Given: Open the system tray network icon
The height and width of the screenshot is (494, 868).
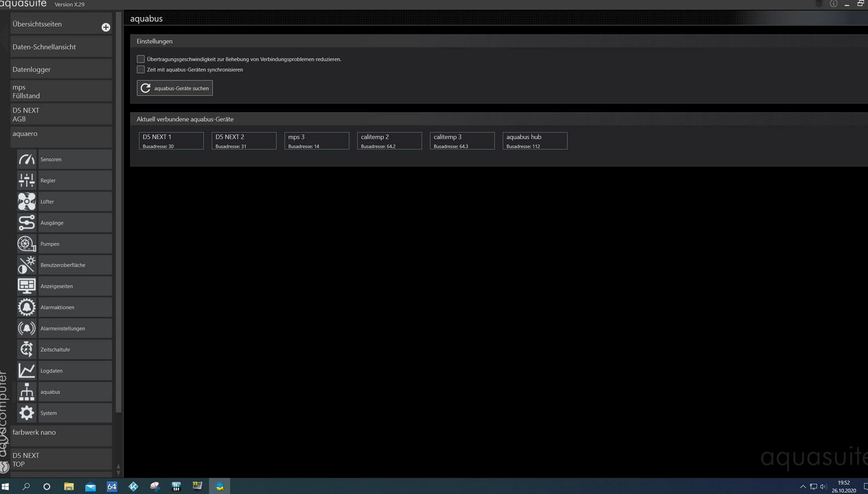Looking at the screenshot, I should [813, 486].
